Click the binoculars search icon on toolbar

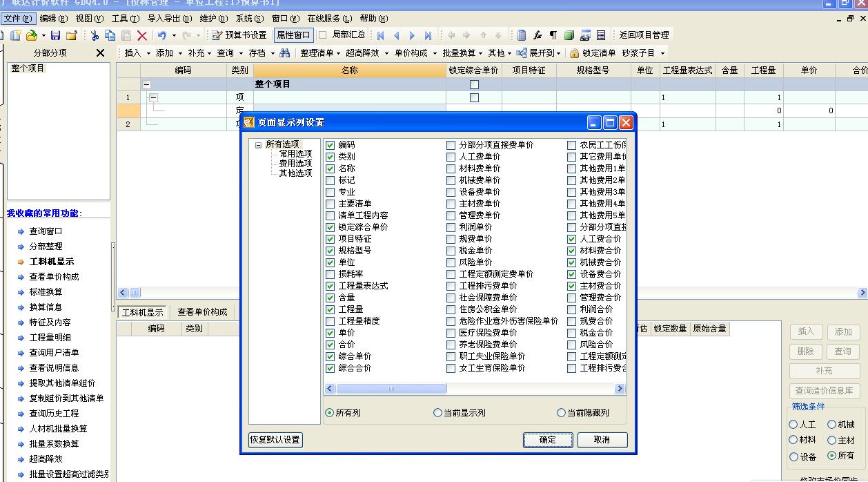coord(285,52)
